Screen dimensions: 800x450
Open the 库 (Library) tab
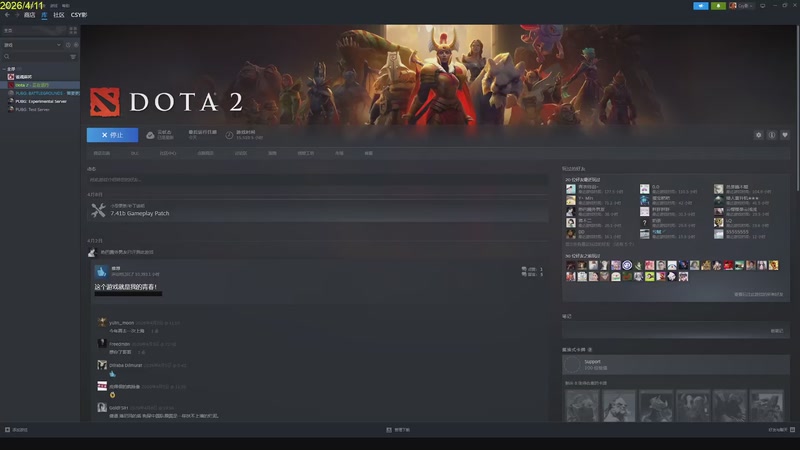click(44, 15)
